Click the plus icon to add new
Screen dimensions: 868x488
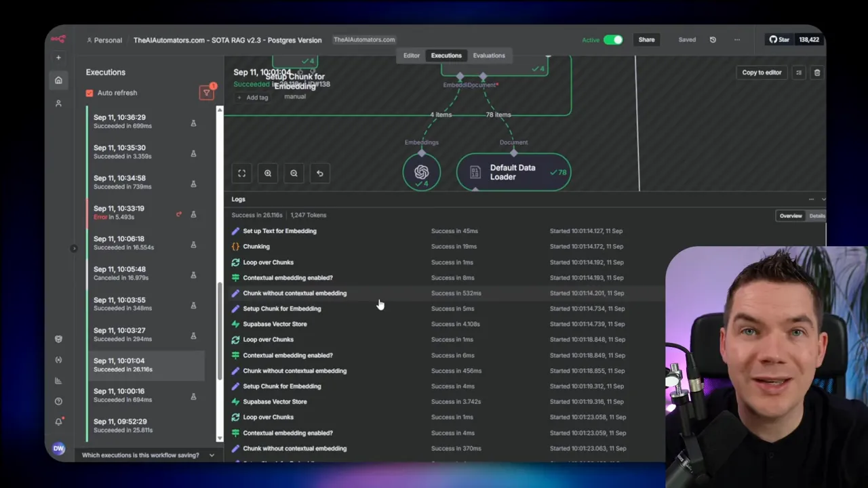(58, 58)
